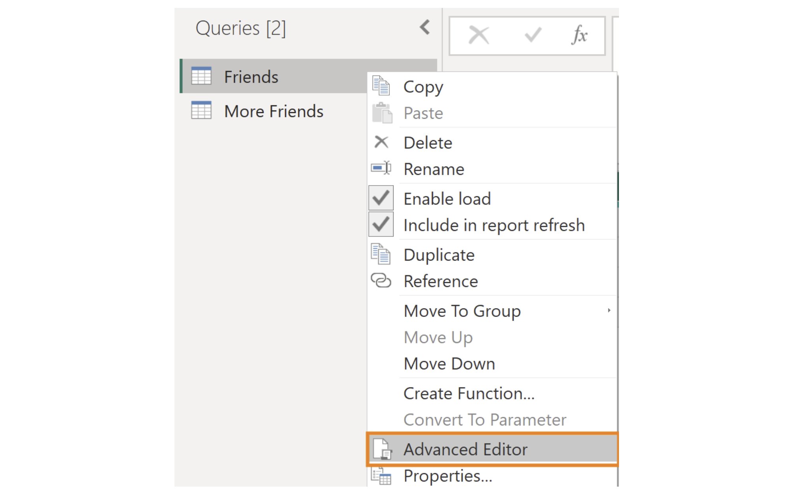Click the Queries [2] pane header
Image resolution: width=812 pixels, height=504 pixels.
241,28
